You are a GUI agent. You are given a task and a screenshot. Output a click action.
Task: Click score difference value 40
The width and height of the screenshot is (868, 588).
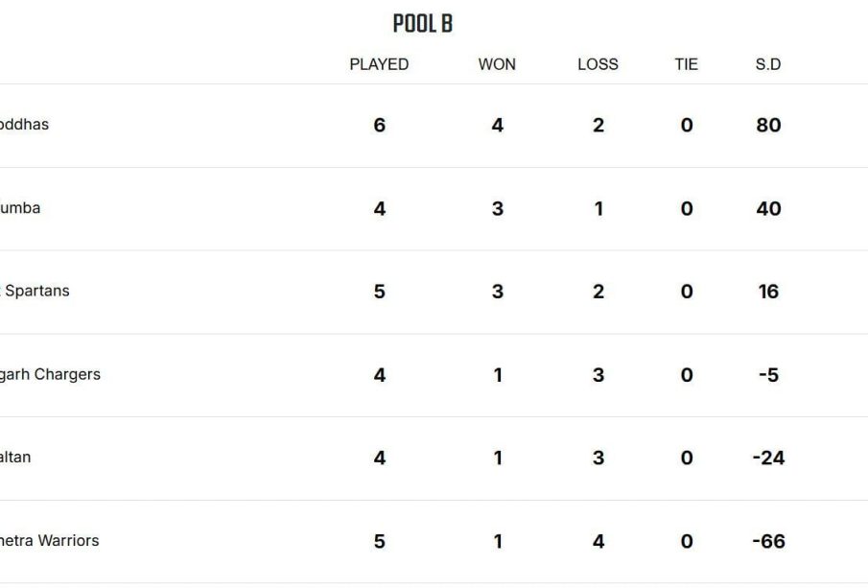(768, 209)
